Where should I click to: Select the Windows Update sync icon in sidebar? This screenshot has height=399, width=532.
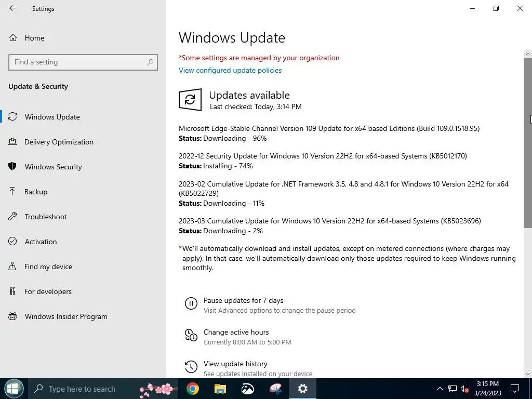(12, 117)
